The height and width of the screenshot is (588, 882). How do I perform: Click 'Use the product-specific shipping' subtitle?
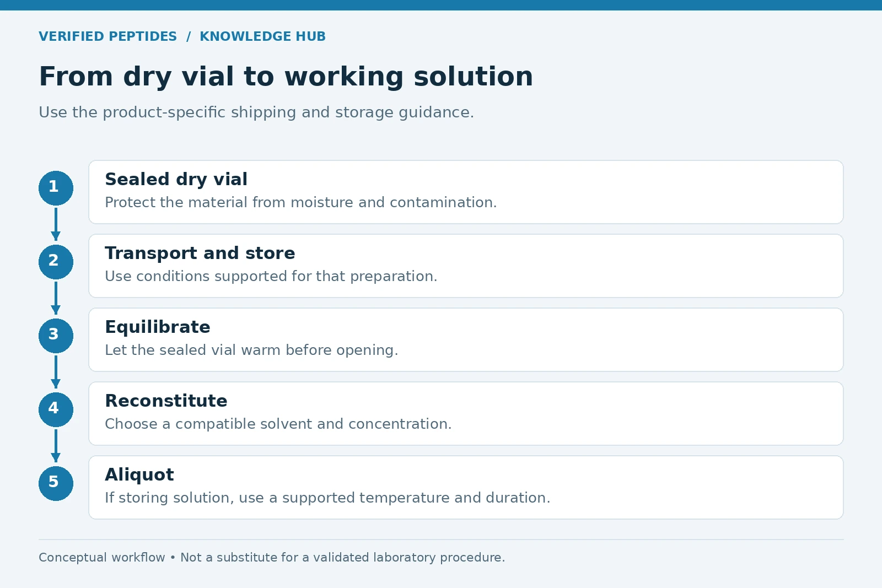pyautogui.click(x=256, y=112)
